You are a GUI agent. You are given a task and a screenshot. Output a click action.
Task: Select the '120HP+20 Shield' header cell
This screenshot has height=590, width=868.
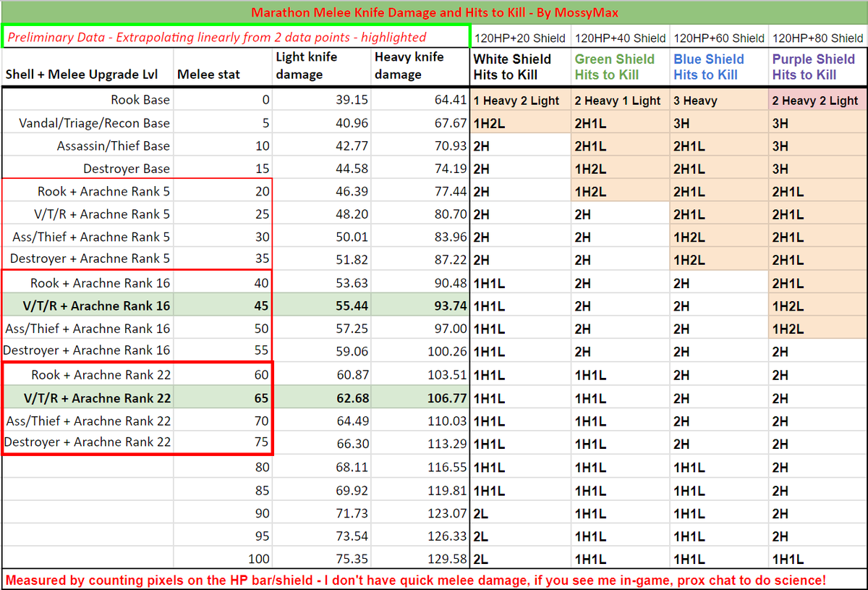pyautogui.click(x=521, y=38)
